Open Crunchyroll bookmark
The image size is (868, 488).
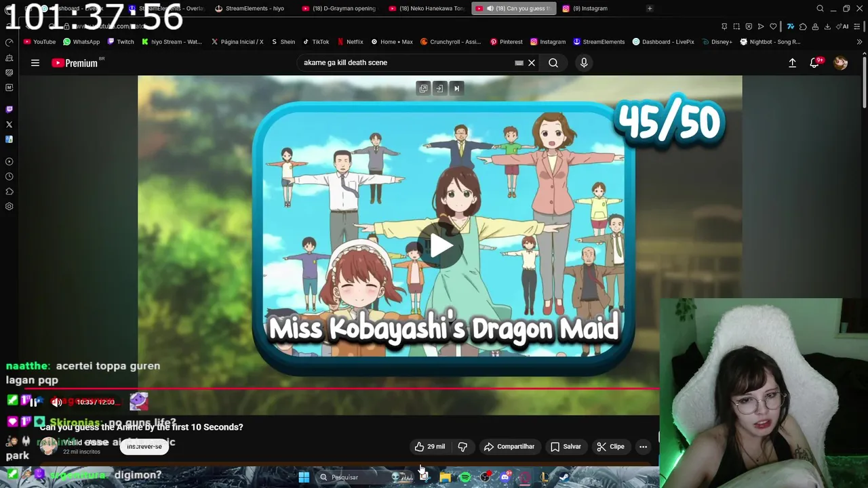450,42
